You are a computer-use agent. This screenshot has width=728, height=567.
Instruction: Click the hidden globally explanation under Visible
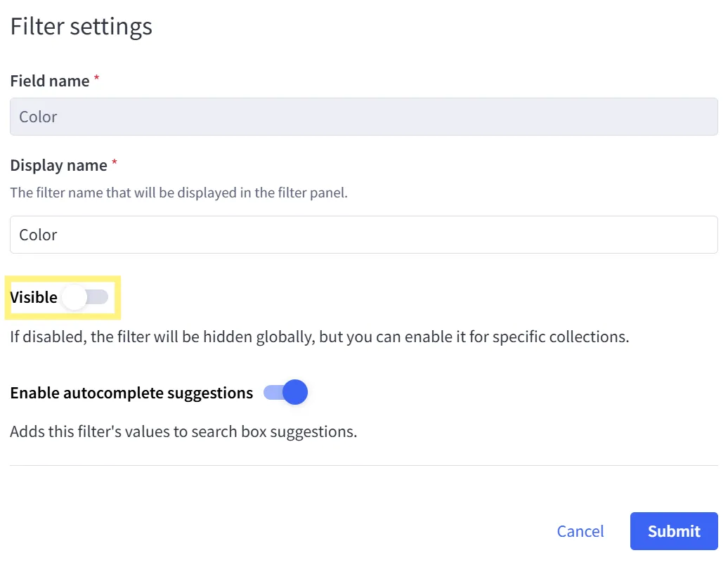click(x=319, y=337)
